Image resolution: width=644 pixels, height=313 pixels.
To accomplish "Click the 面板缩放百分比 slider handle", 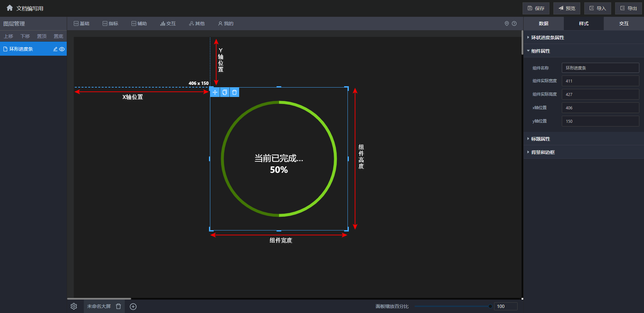I will [x=490, y=306].
